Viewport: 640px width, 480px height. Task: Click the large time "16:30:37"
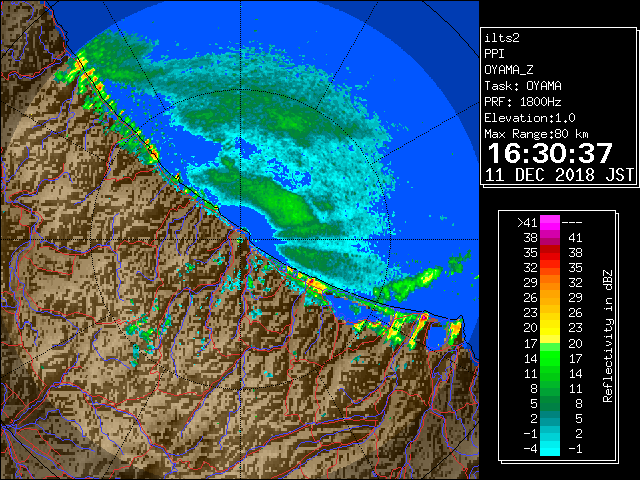550,153
